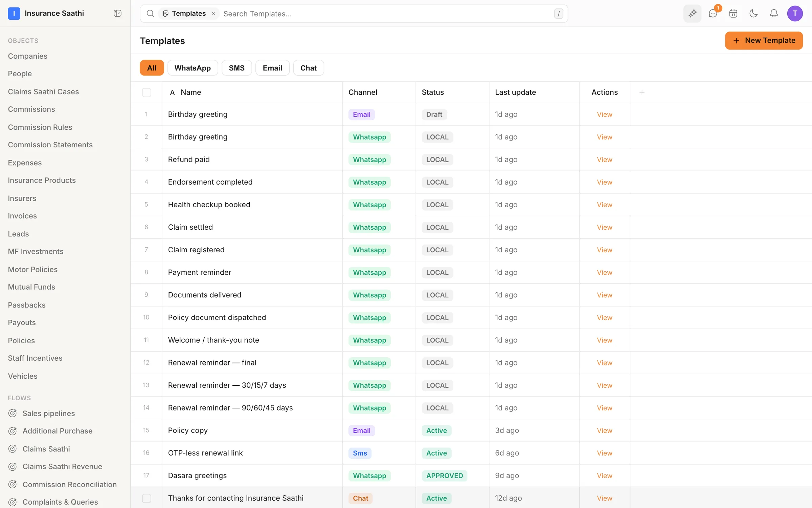Open Motor Policies in sidebar

point(32,269)
